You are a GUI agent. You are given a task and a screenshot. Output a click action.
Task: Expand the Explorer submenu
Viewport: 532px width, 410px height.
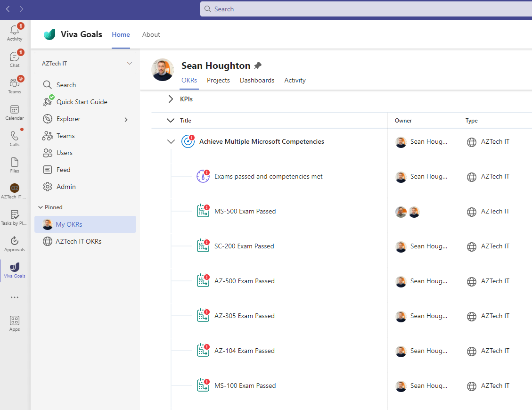(x=126, y=119)
